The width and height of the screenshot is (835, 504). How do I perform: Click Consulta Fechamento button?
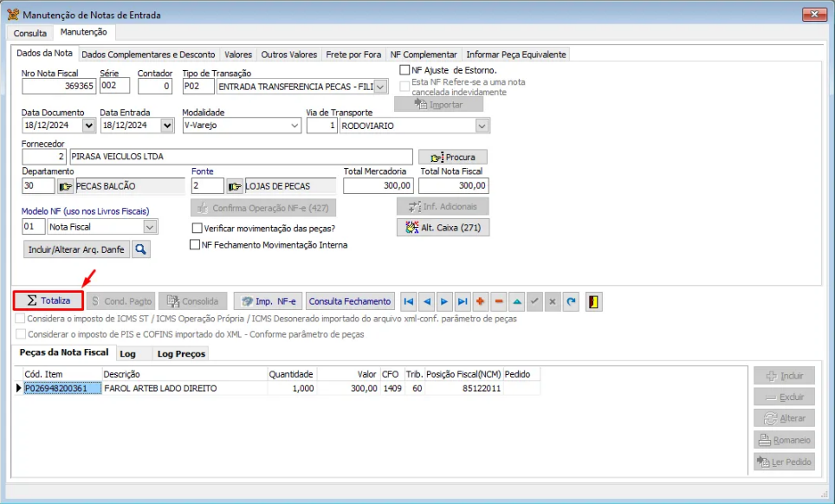(x=350, y=301)
